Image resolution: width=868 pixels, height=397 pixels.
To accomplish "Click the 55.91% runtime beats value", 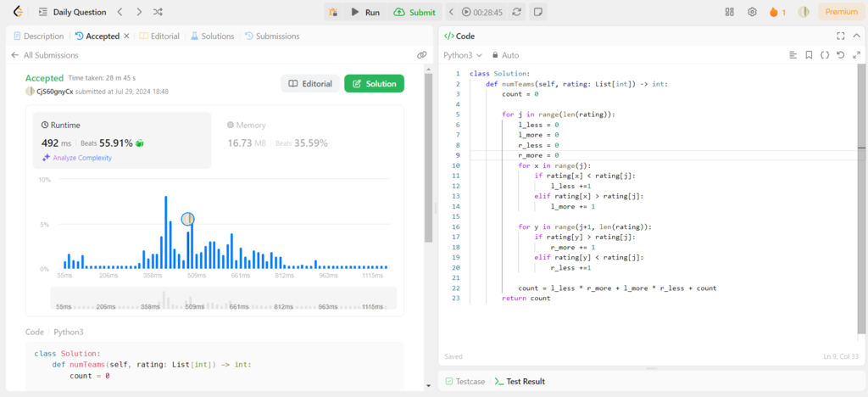I will (115, 143).
